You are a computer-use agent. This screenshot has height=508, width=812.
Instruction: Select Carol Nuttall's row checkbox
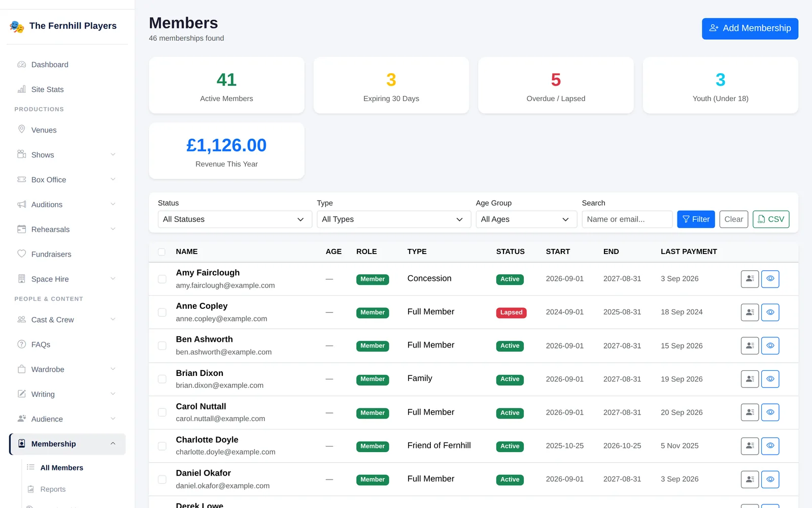click(162, 412)
